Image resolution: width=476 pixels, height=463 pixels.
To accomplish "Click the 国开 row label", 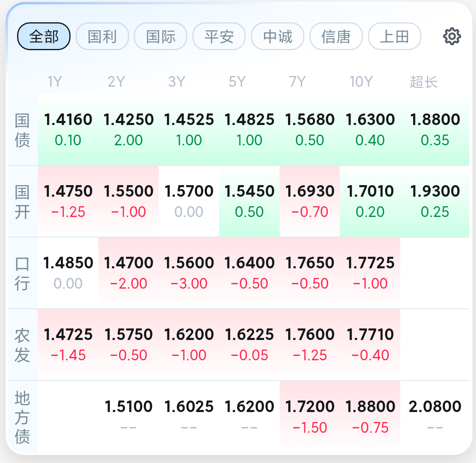I will click(22, 202).
